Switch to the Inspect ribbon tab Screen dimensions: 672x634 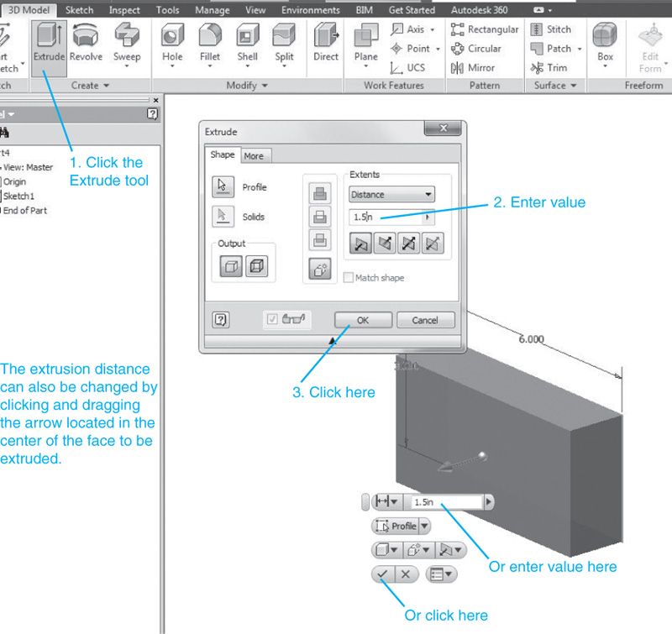[124, 10]
